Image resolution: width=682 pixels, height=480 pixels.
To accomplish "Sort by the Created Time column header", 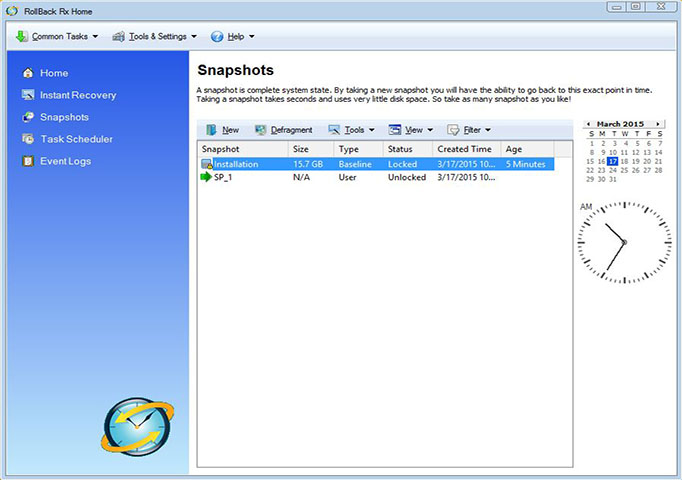I will click(x=467, y=149).
